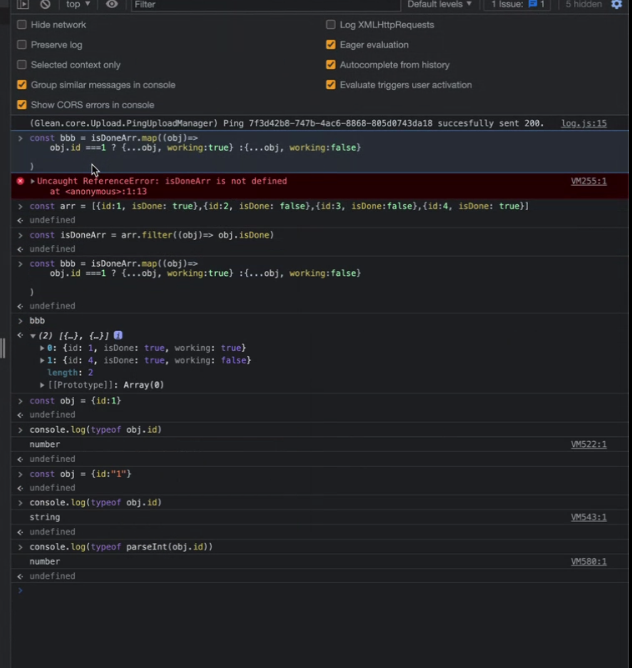Screen dimensions: 632x668
Task: Click the console.log(typeof parseInt(obj.id)) line
Action: [x=121, y=547]
